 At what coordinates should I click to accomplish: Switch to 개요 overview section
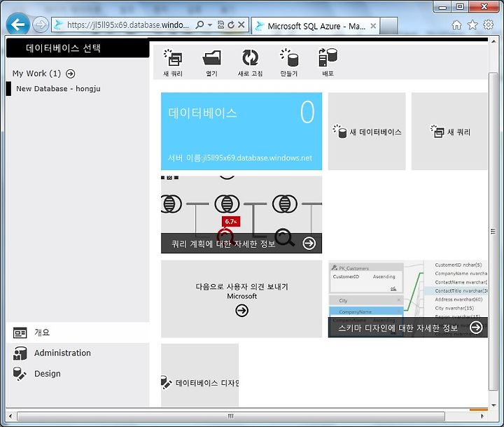click(x=78, y=332)
